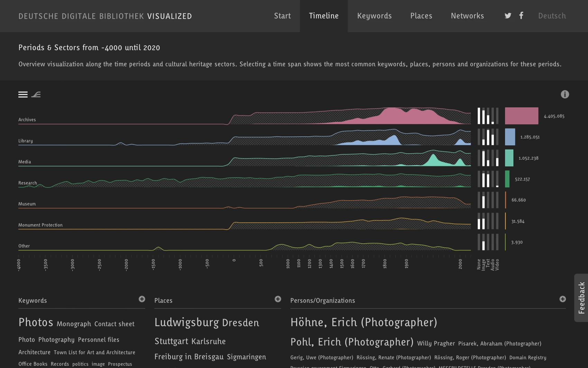Click the 1800 mark on timeline axis

pos(385,264)
